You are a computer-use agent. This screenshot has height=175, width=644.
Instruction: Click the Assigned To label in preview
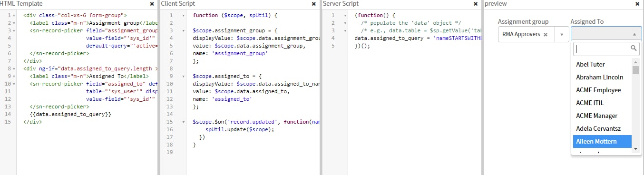(x=587, y=22)
